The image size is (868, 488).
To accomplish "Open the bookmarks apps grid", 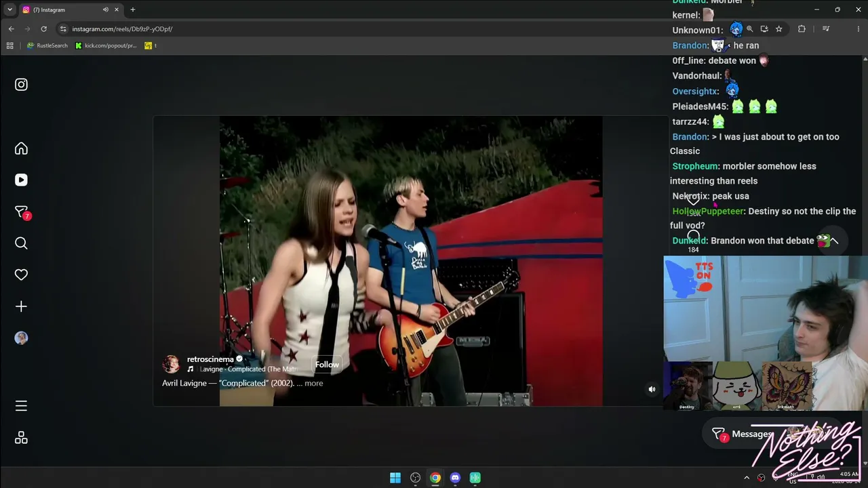I will pyautogui.click(x=9, y=45).
